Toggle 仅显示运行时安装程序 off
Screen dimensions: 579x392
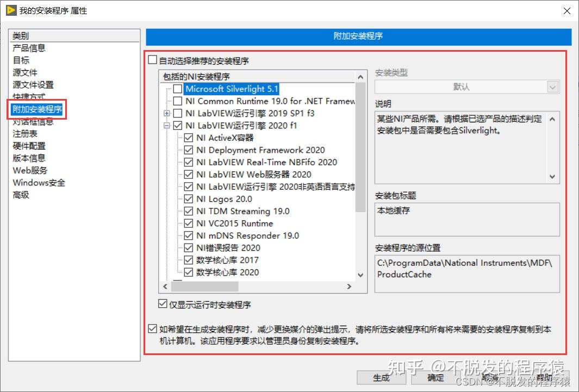pos(161,304)
